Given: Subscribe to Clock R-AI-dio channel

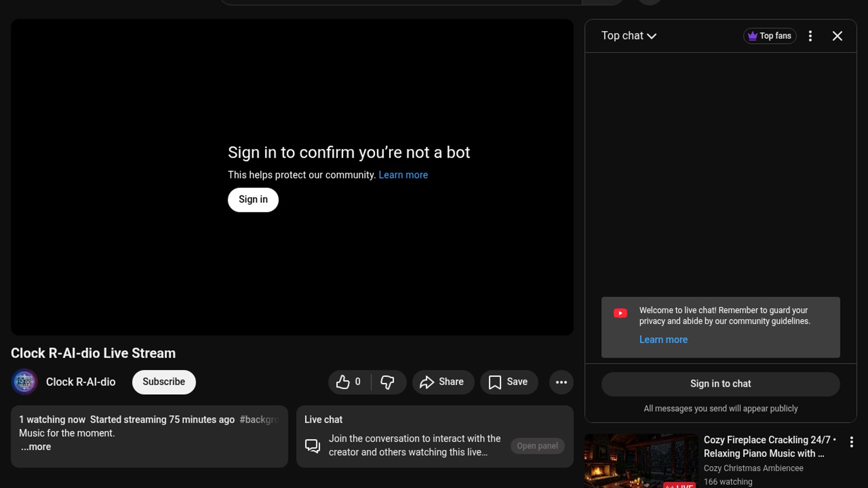Looking at the screenshot, I should [164, 382].
